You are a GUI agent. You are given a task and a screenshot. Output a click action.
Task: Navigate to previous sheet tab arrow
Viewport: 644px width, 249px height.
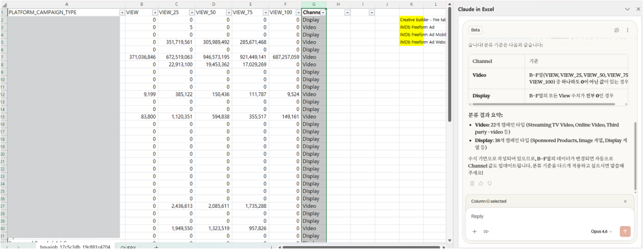click(x=7, y=247)
